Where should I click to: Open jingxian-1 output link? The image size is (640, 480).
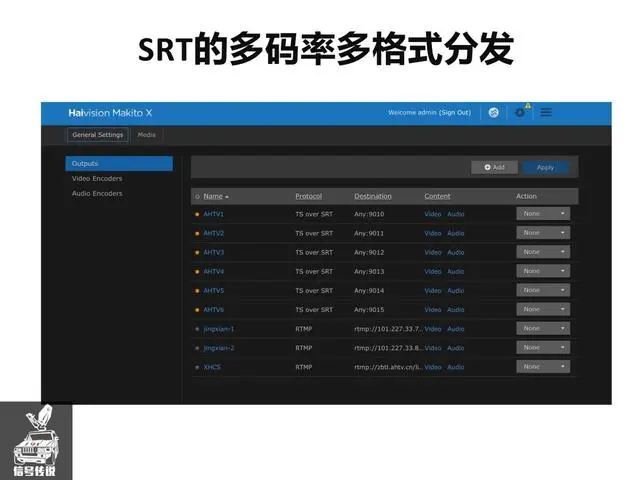point(219,329)
